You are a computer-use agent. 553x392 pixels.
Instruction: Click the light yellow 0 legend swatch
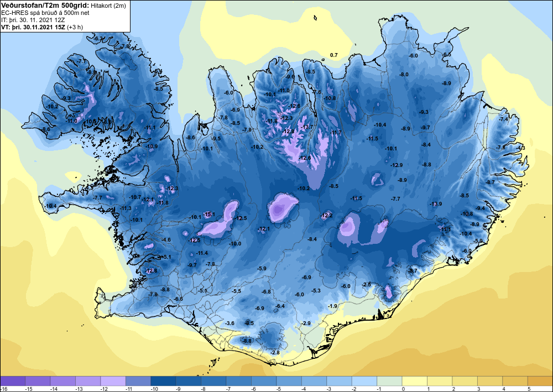pos(415,381)
